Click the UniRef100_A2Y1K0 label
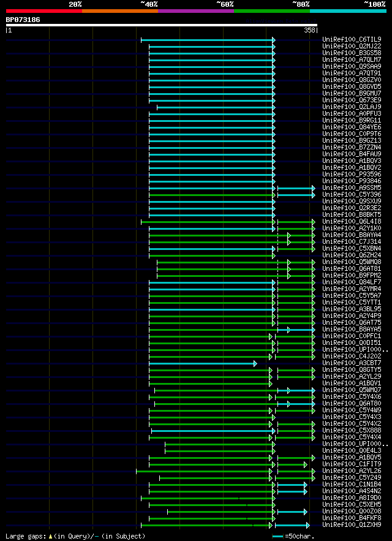Screen dimensions: 392x541 click(x=352, y=229)
